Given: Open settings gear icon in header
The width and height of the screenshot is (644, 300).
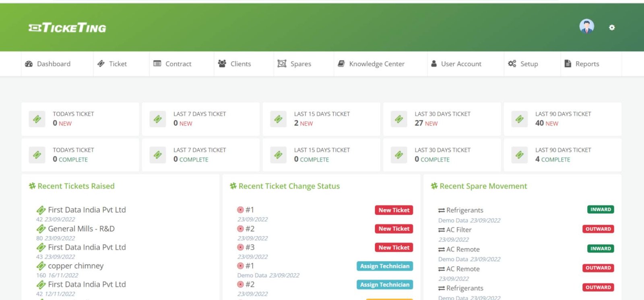Looking at the screenshot, I should coord(612,27).
